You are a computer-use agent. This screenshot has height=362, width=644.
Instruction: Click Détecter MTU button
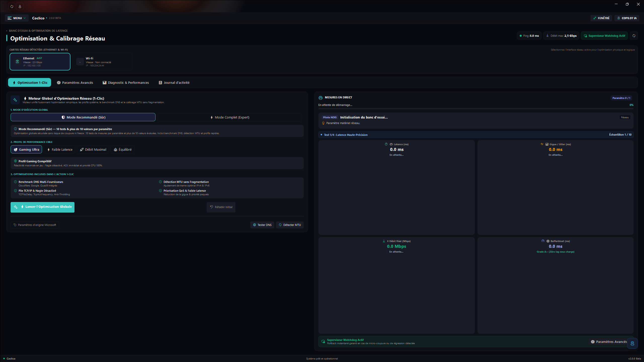290,225
